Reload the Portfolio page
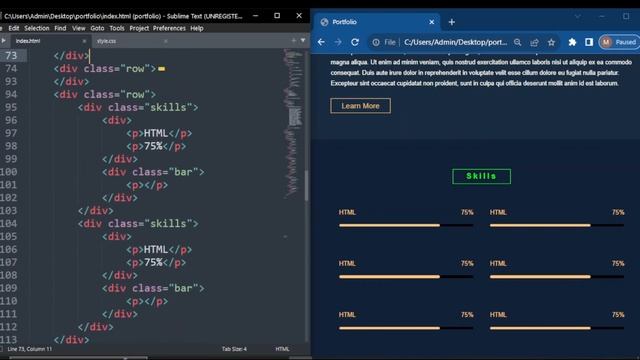Viewport: 640px width, 360px height. [355, 42]
